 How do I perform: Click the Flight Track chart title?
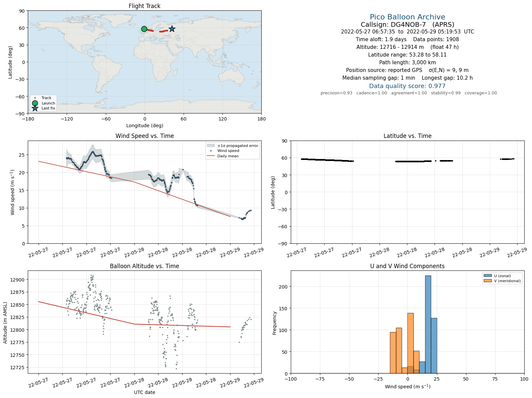(x=144, y=6)
